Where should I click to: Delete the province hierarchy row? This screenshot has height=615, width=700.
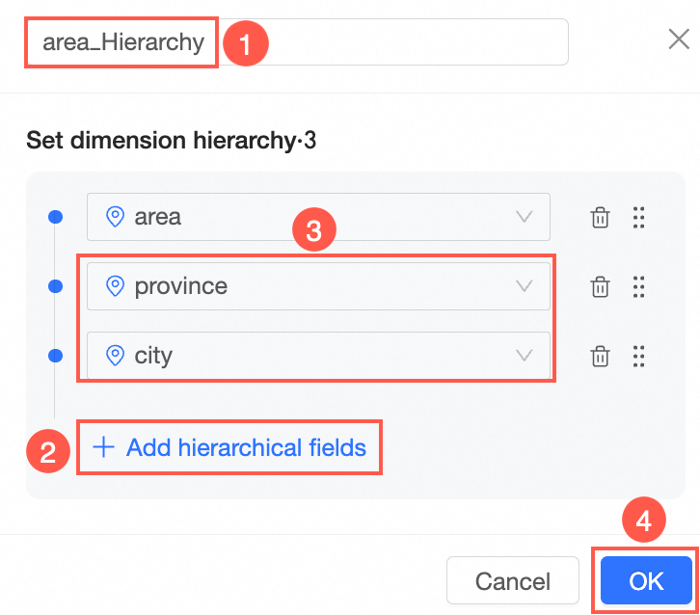tap(600, 286)
